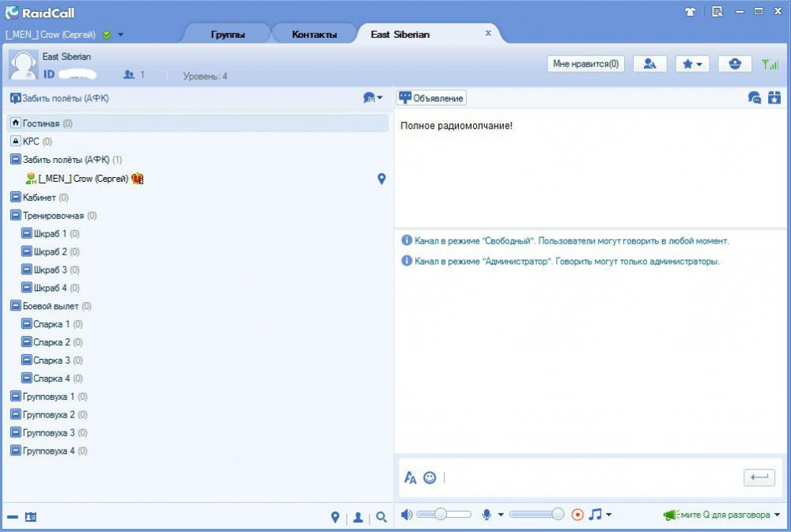Mute the microphone icon
The height and width of the screenshot is (532, 791).
[486, 515]
